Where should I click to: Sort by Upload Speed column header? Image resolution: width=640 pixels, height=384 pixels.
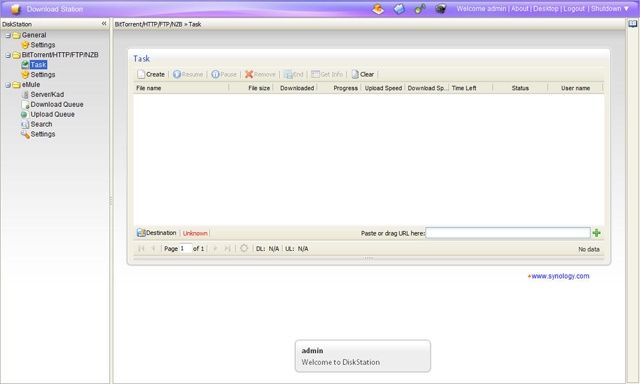coord(383,88)
